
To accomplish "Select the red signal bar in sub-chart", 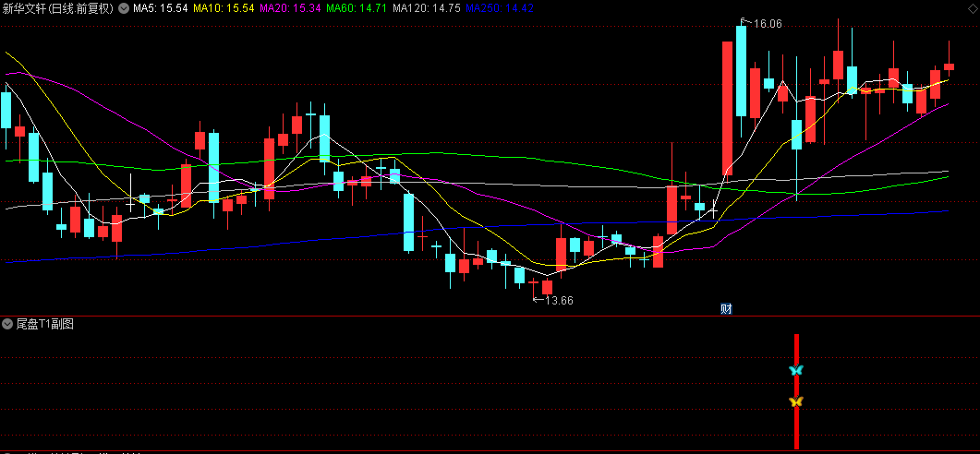I will click(796, 391).
